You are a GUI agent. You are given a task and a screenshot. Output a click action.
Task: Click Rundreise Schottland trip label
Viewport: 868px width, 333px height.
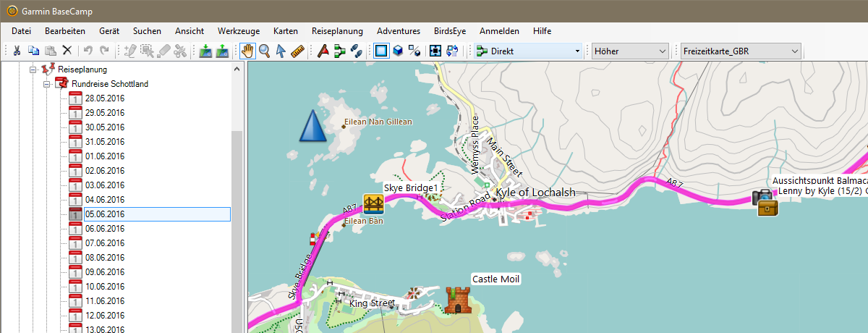coord(110,84)
